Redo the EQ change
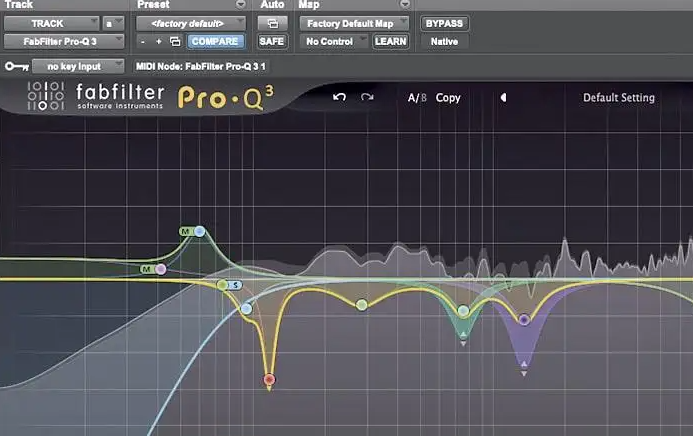The width and height of the screenshot is (693, 436). [x=367, y=97]
